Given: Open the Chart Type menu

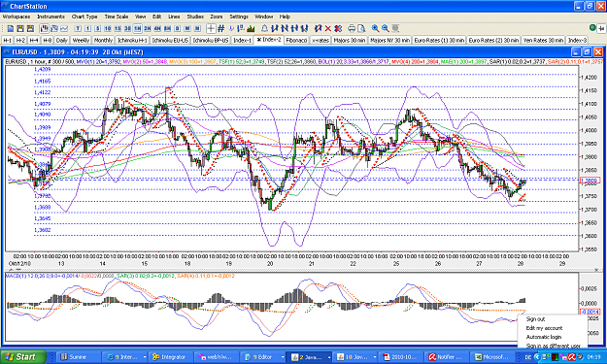Looking at the screenshot, I should [x=84, y=17].
